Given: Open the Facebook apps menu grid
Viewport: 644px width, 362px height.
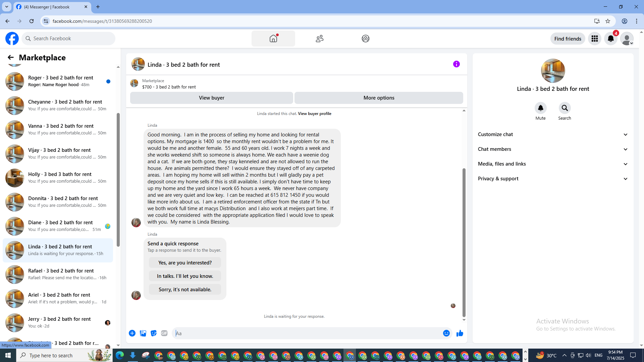Looking at the screenshot, I should click(594, 39).
